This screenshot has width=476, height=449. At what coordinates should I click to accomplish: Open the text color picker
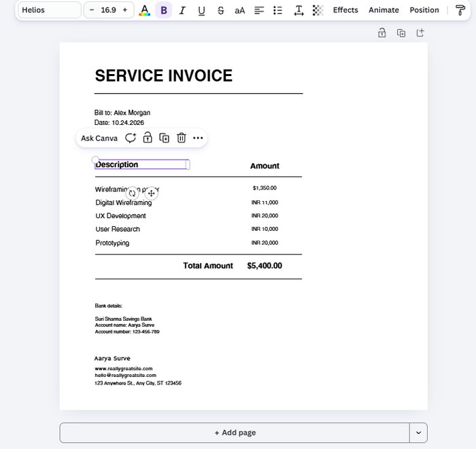tap(144, 10)
